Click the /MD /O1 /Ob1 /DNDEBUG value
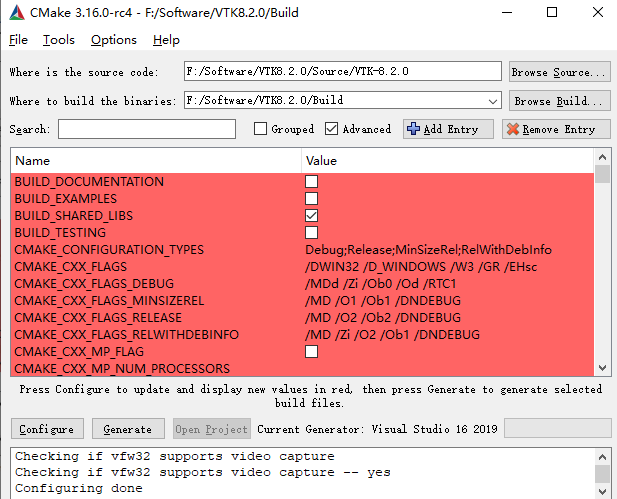This screenshot has width=617, height=499. [383, 301]
